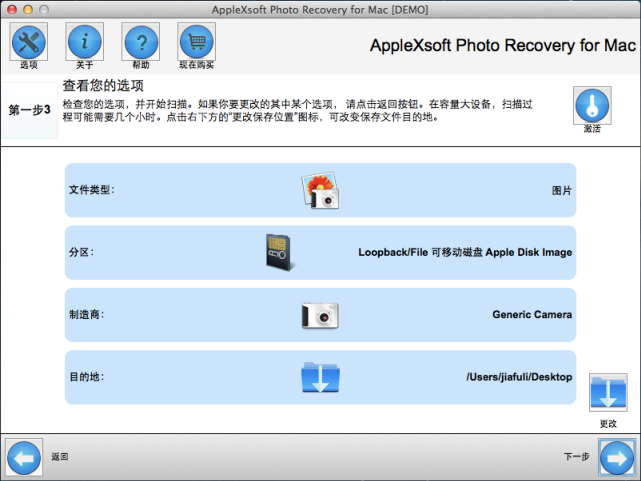641x481 pixels.
Task: Click the photo and camera icon in 文件类型 row
Action: point(320,190)
